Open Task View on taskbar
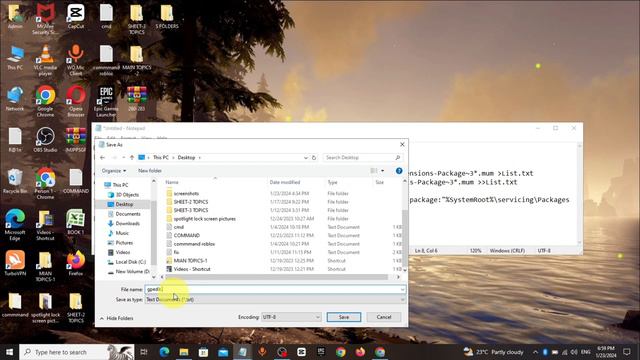 (x=144, y=352)
